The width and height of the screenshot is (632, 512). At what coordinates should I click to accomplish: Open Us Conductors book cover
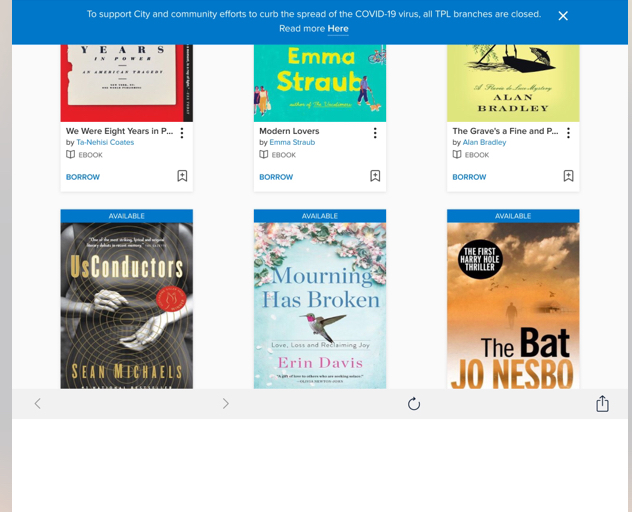pos(127,306)
